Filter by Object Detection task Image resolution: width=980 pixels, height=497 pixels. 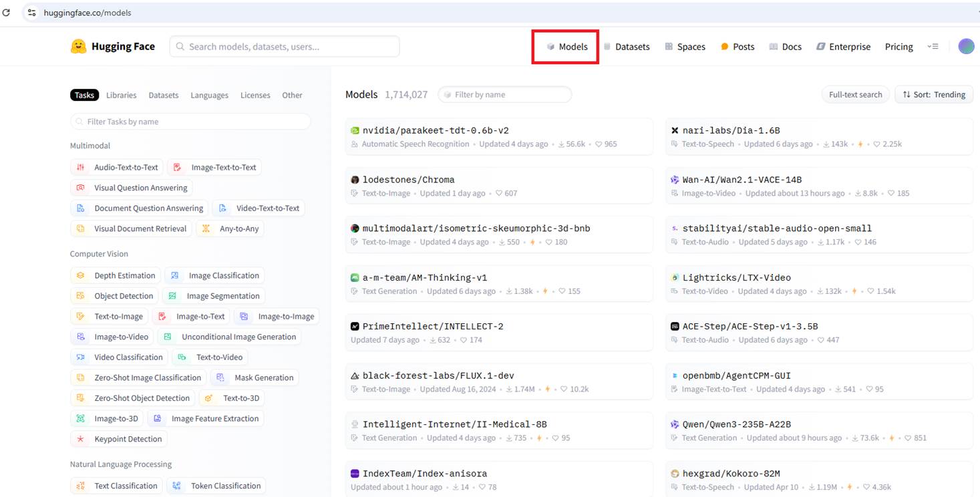(115, 296)
